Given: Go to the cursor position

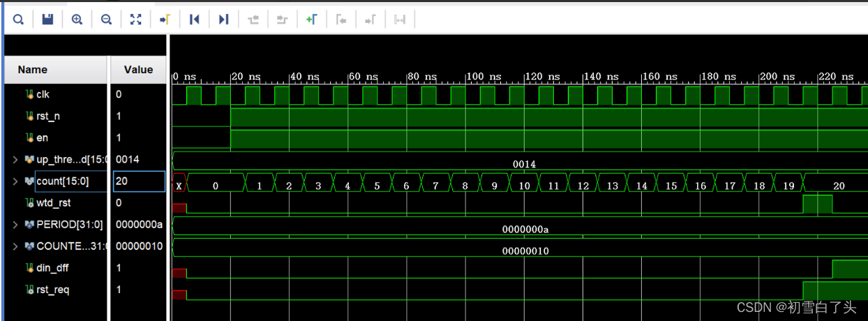Looking at the screenshot, I should [x=165, y=20].
